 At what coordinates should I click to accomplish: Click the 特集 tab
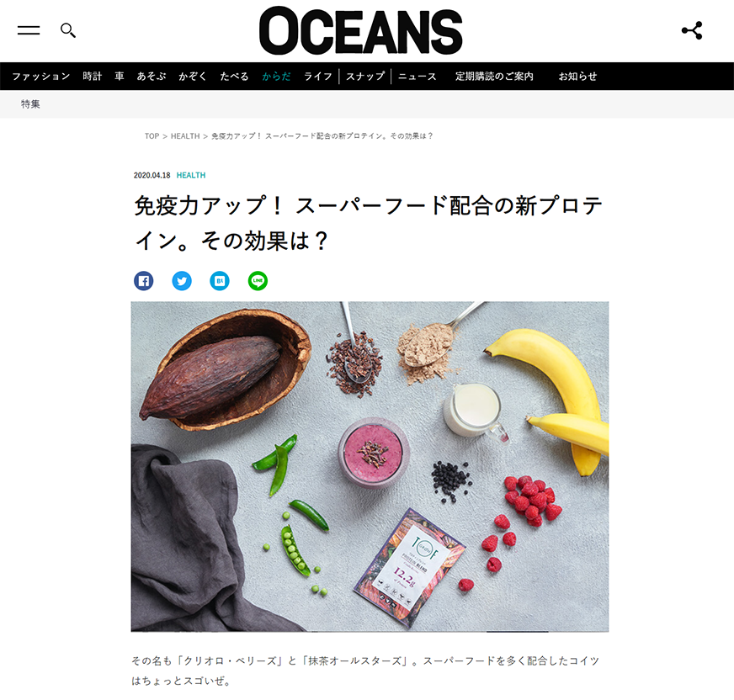[30, 103]
